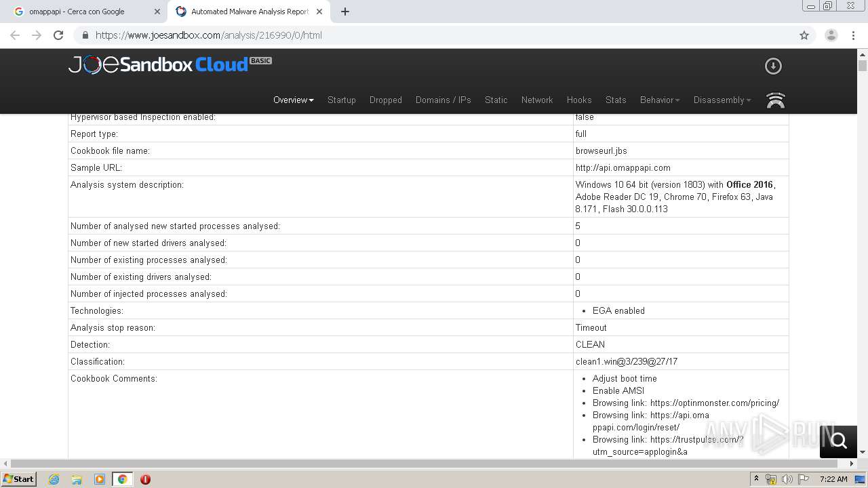
Task: Close the omappapi Google tab
Action: click(157, 12)
